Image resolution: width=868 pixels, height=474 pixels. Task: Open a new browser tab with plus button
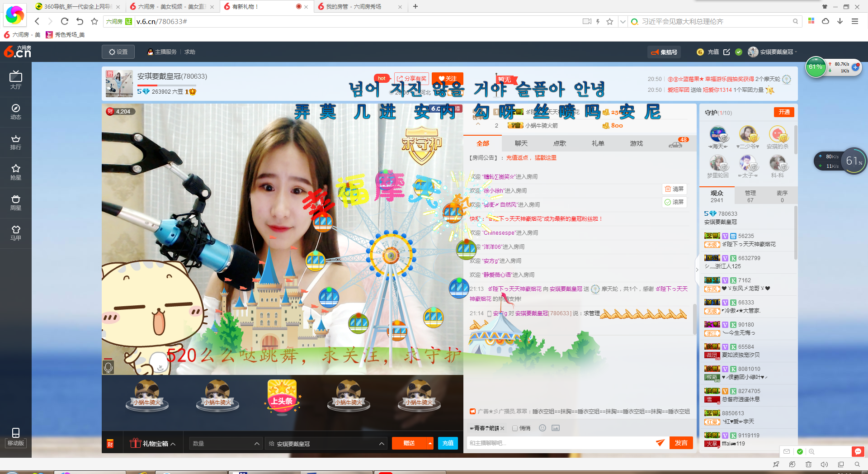(x=415, y=6)
